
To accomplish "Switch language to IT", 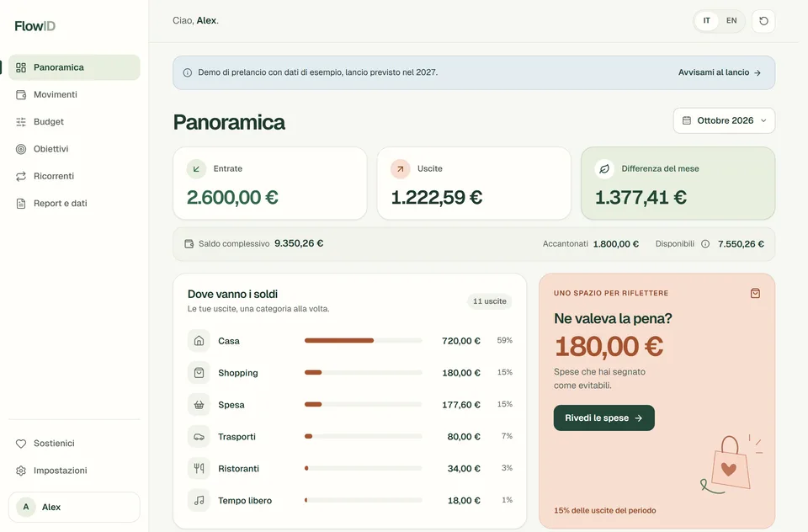I will [x=706, y=20].
